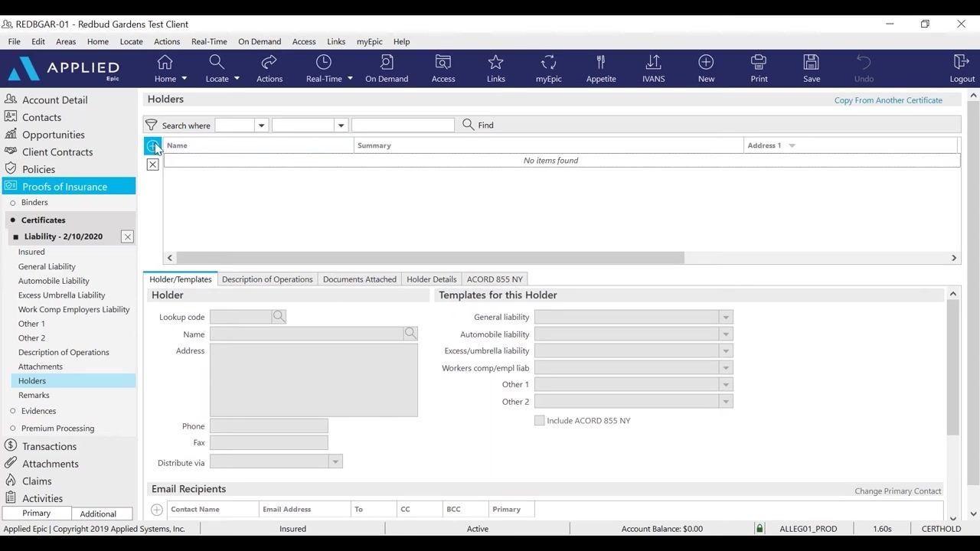
Task: Select the Certificates radio option
Action: [x=12, y=220]
